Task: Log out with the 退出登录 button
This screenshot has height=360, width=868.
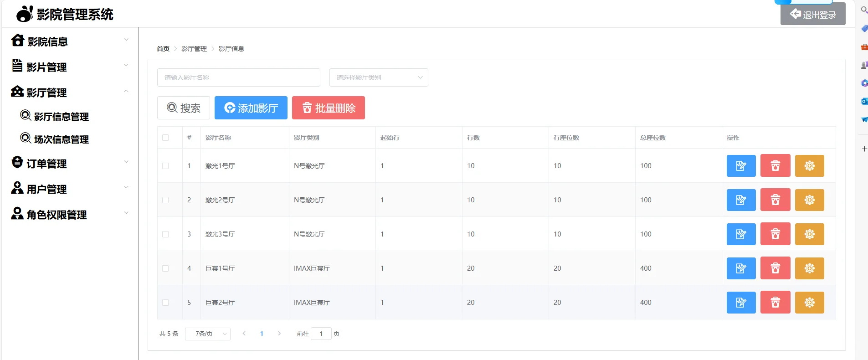Action: click(x=813, y=14)
